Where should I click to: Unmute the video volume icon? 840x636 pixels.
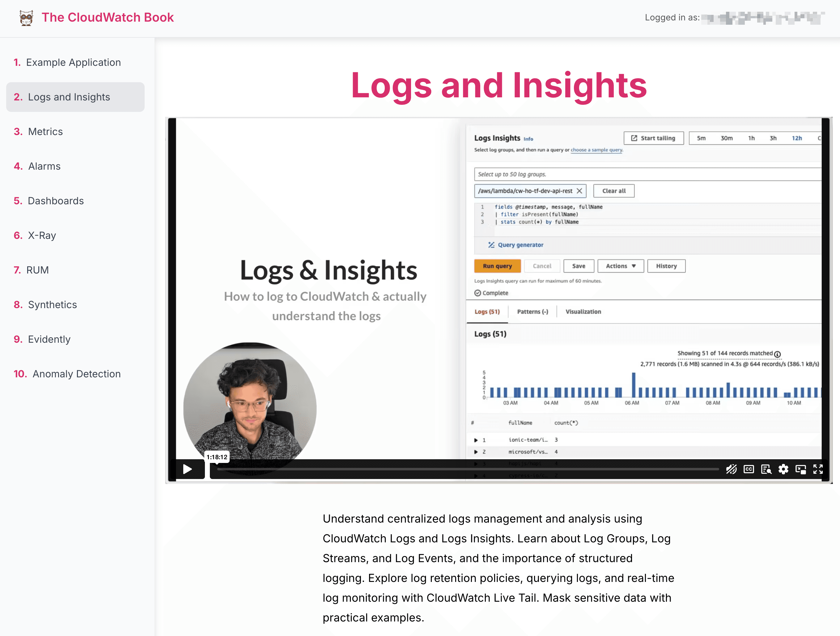(x=732, y=469)
